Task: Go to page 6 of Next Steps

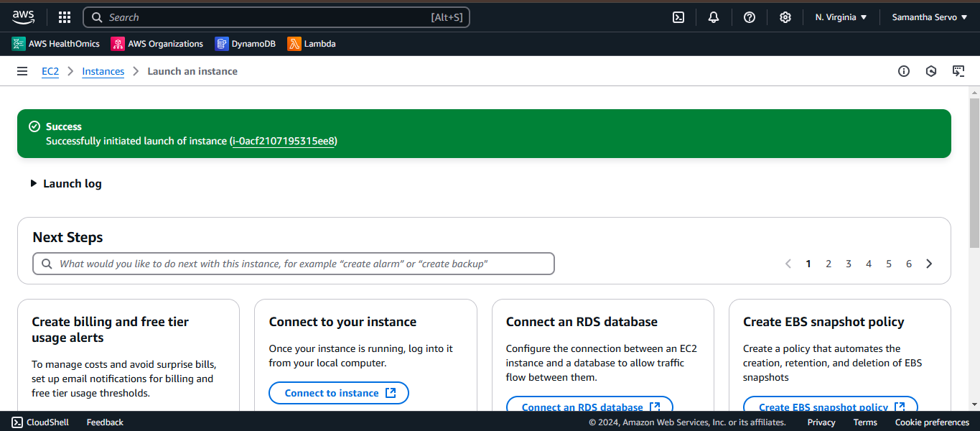Action: (x=909, y=264)
